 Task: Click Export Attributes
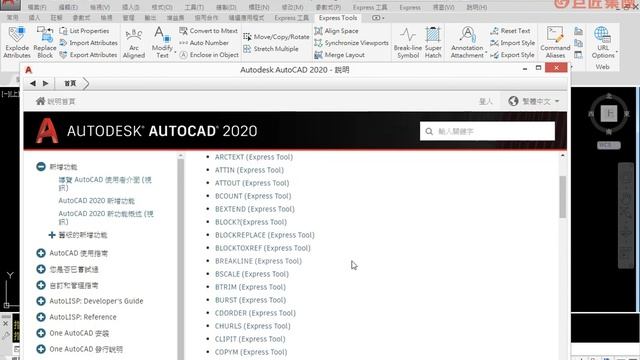point(88,54)
